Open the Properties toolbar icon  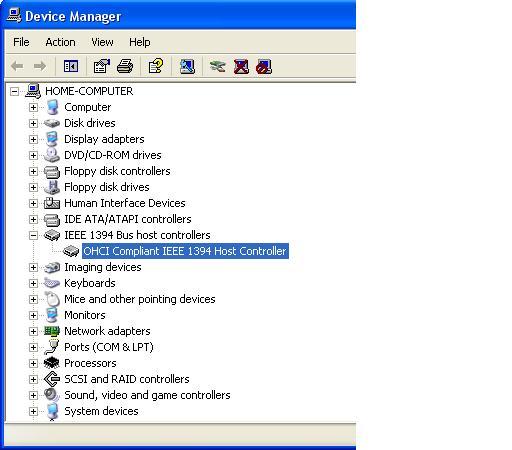point(102,66)
